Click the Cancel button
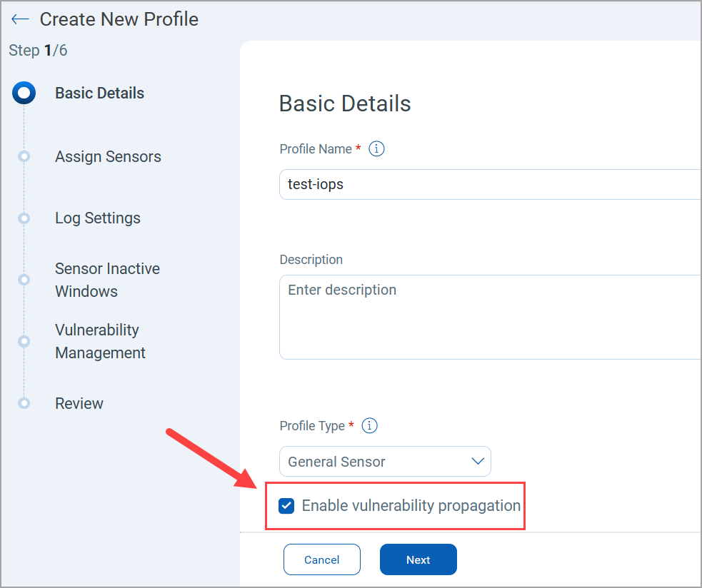Screen dimensions: 702x588 tap(321, 559)
